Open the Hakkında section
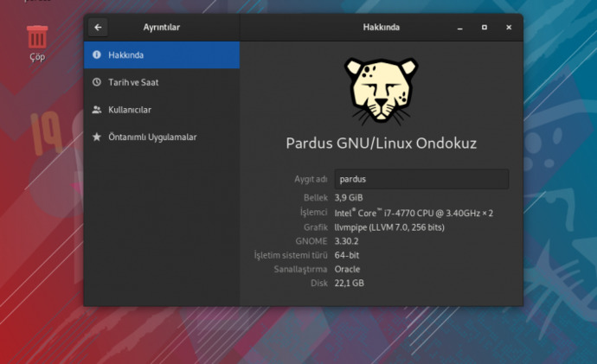Viewport: 597px width, 364px height. coord(162,55)
